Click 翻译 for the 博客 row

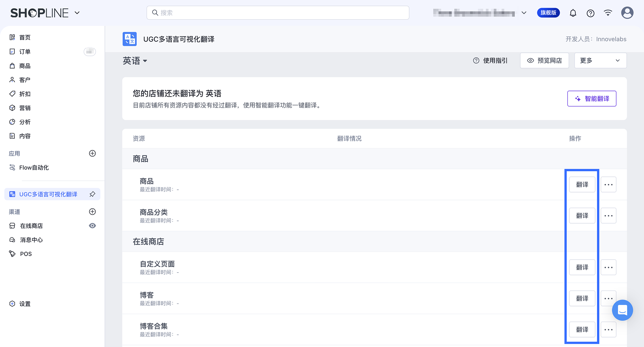point(582,299)
